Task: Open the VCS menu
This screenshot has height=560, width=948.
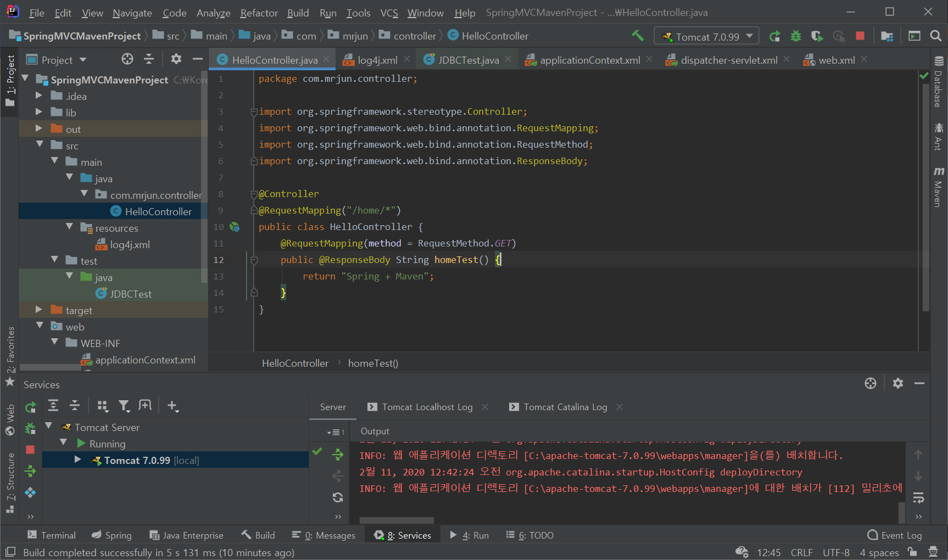Action: coord(389,13)
